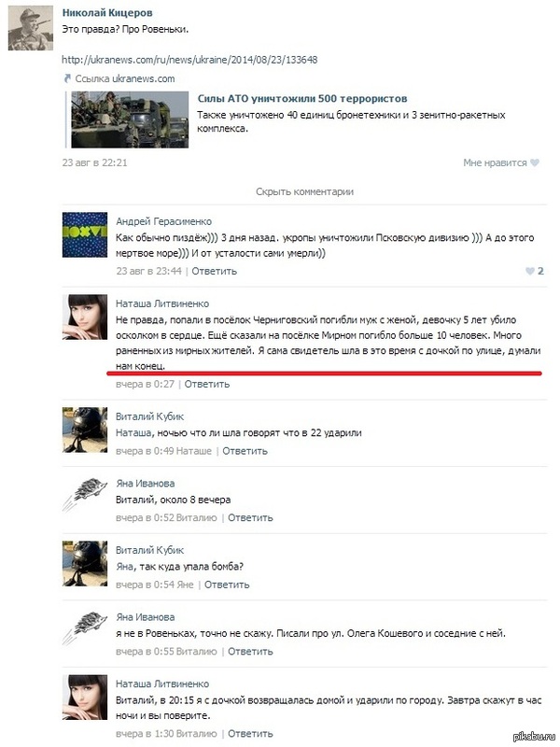
Task: Reply to Наташа Литвиненко's 0:27 comment
Action: (x=207, y=384)
